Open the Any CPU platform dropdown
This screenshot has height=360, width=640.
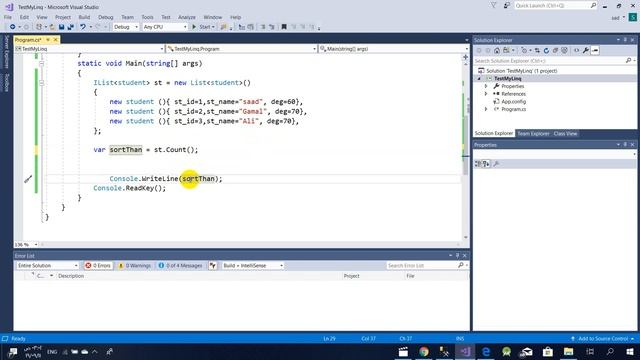tap(165, 27)
